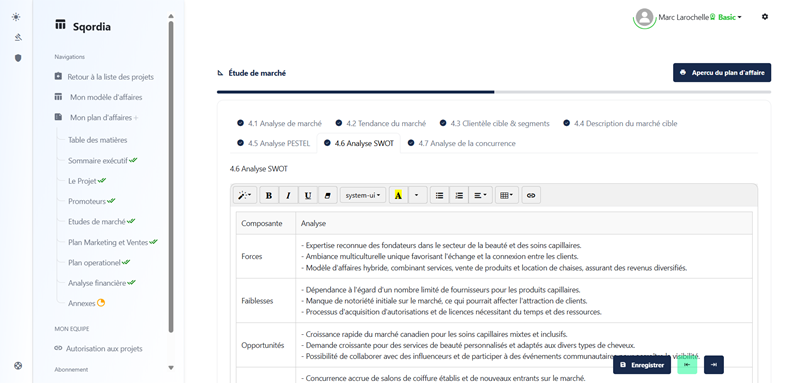Toggle underline formatting button
Image resolution: width=800 pixels, height=383 pixels.
[308, 195]
